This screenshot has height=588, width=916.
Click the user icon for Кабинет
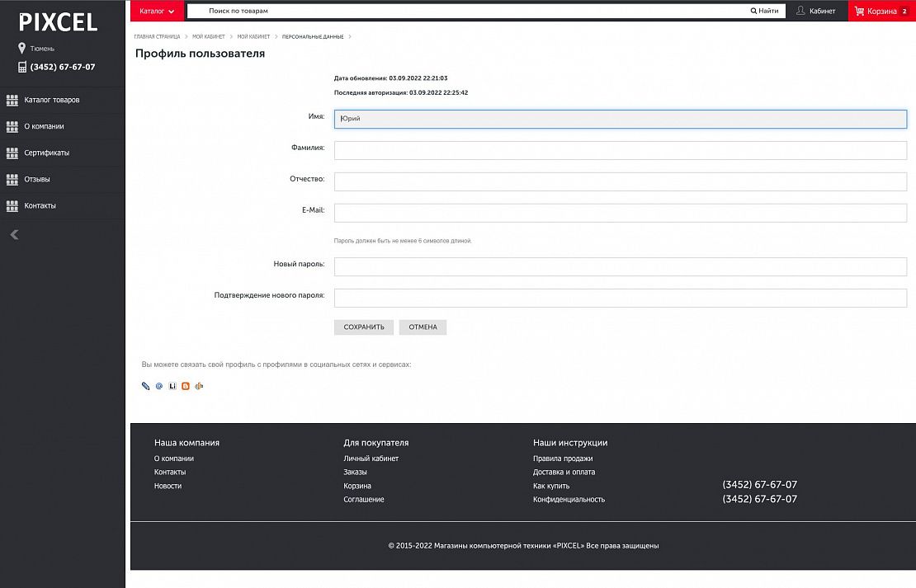click(800, 12)
